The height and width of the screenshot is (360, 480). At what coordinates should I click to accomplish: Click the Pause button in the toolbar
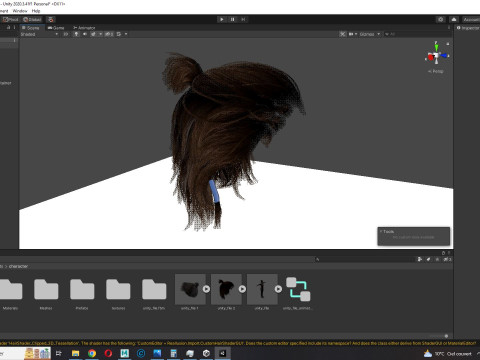click(232, 19)
